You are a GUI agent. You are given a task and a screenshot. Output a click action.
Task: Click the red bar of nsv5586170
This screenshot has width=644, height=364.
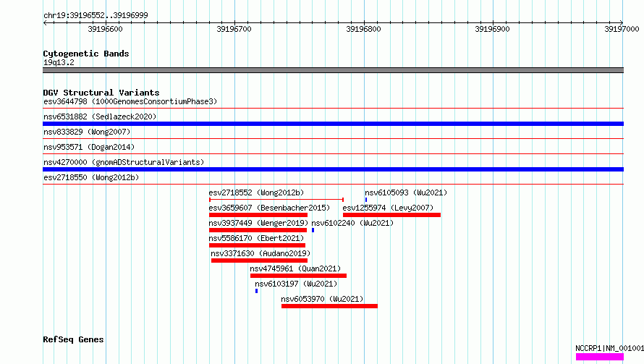[x=257, y=245]
